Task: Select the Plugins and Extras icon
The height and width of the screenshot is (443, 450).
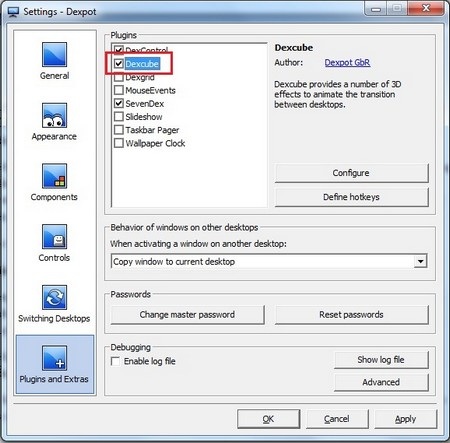Action: point(54,358)
